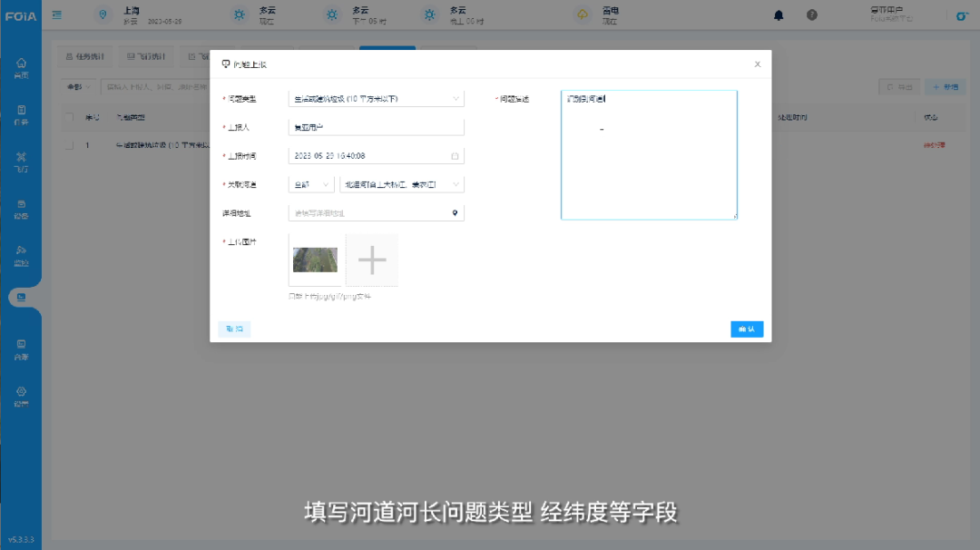Click into the problem description text area
The height and width of the screenshot is (550, 980).
click(648, 154)
